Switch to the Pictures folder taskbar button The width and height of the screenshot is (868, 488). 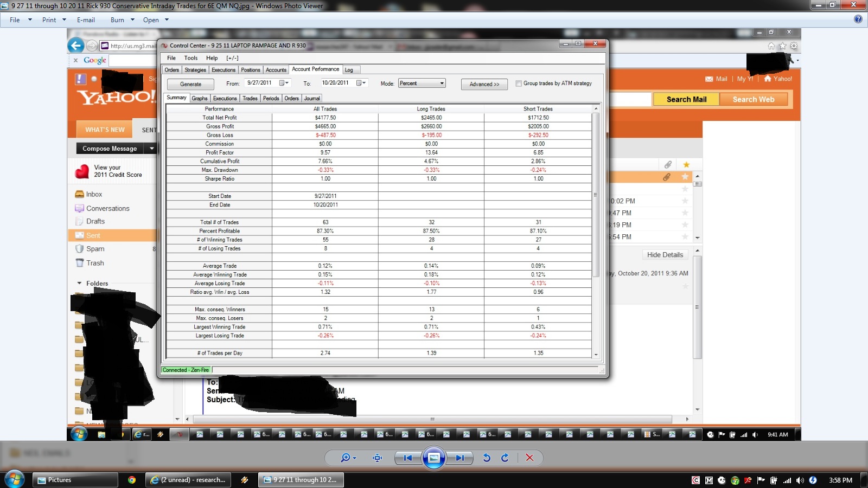75,480
